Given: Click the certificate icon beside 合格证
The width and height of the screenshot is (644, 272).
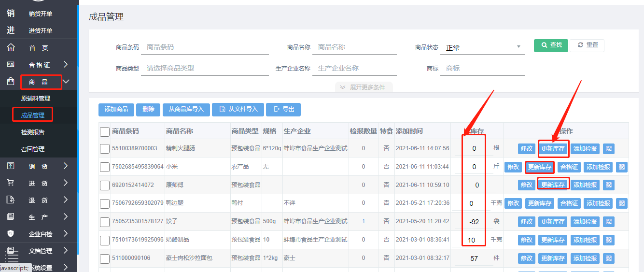Looking at the screenshot, I should 11,65.
